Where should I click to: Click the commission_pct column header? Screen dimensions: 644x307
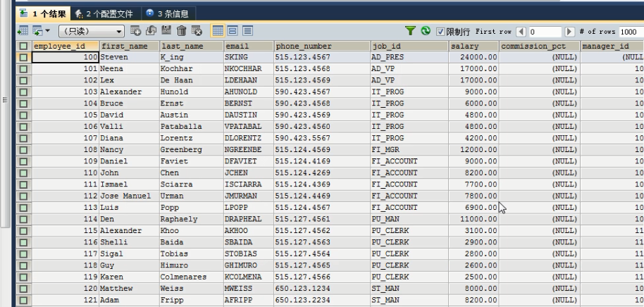coord(540,46)
